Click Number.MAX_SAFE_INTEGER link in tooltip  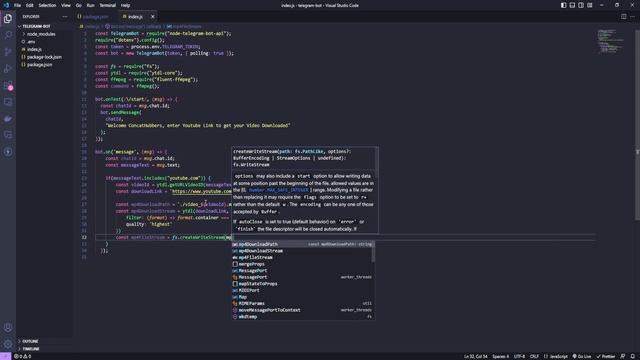click(279, 190)
